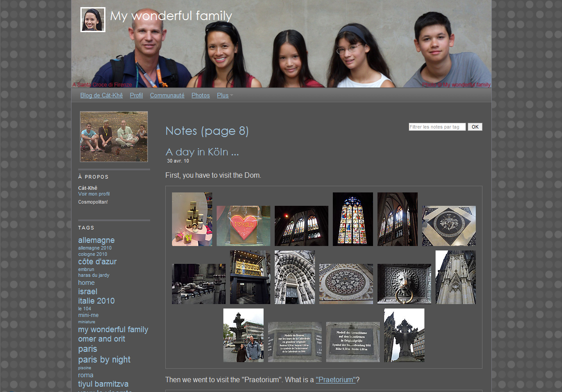Image resolution: width=562 pixels, height=392 pixels.
Task: Open the Profil page link
Action: point(136,96)
